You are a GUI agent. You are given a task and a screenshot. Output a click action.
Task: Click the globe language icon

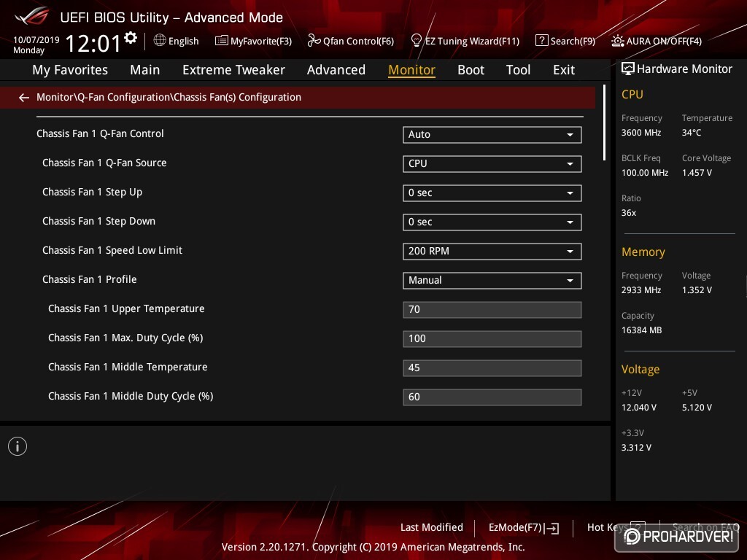click(160, 41)
